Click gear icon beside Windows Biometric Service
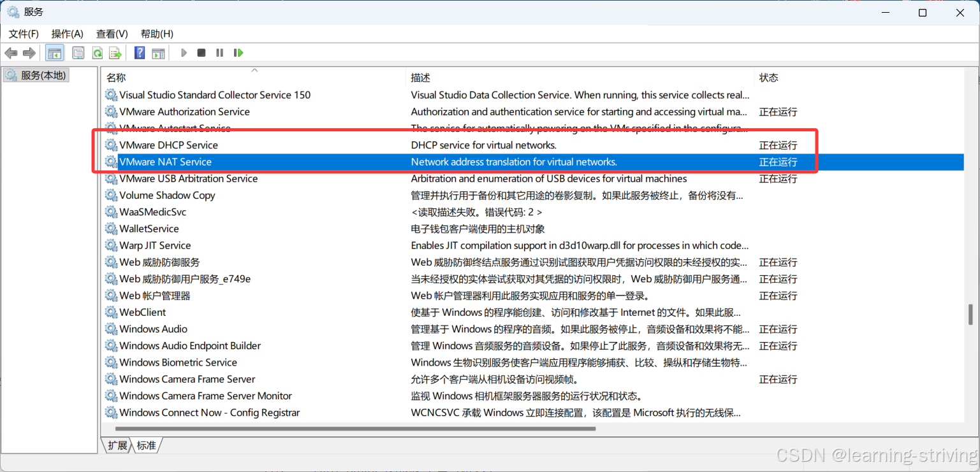 [x=112, y=362]
